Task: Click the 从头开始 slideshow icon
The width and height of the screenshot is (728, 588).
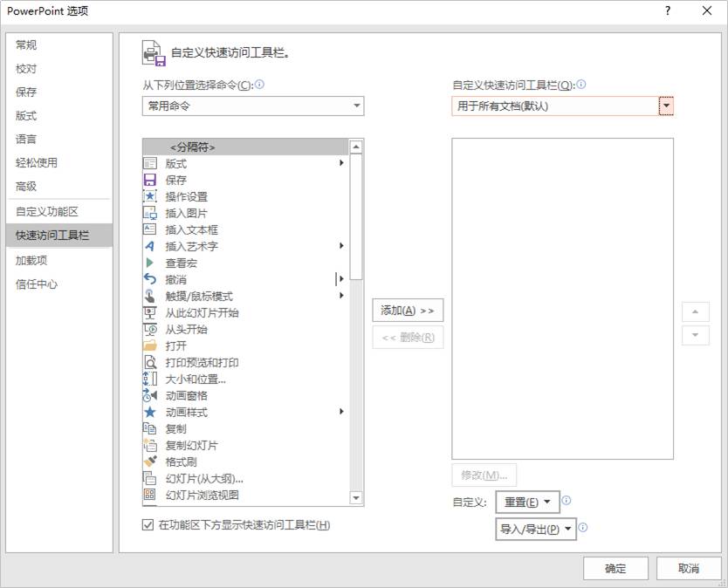Action: point(150,329)
